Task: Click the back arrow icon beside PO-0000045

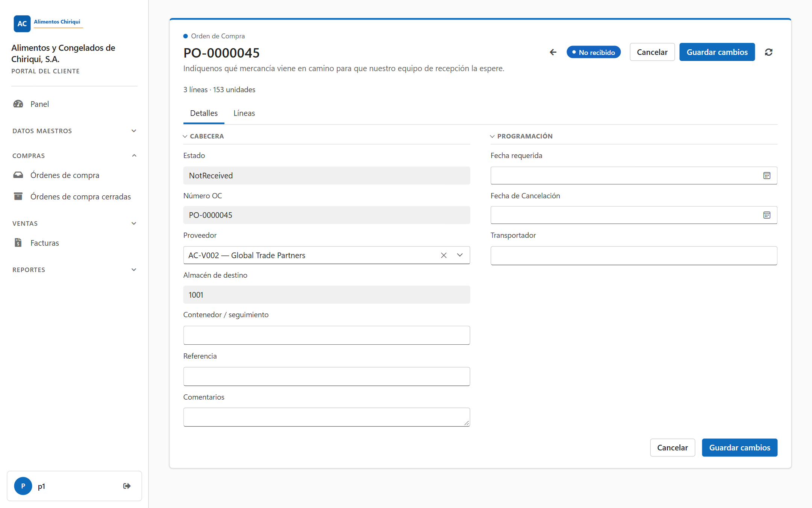Action: click(553, 52)
